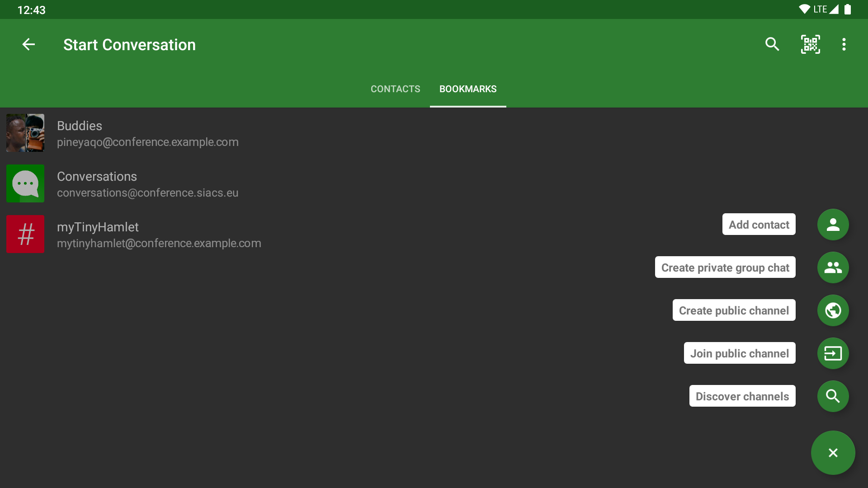This screenshot has width=868, height=488.
Task: Open search in the top bar
Action: click(x=772, y=44)
